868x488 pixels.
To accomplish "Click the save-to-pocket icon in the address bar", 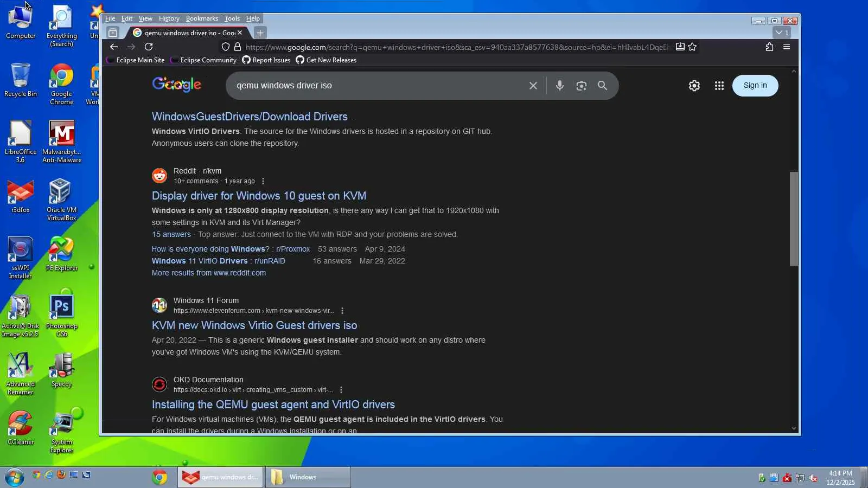I will 680,47.
